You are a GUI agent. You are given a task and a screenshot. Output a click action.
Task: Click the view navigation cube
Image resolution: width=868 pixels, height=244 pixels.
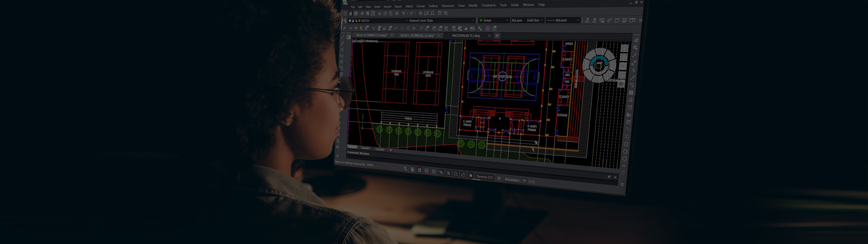(x=599, y=66)
